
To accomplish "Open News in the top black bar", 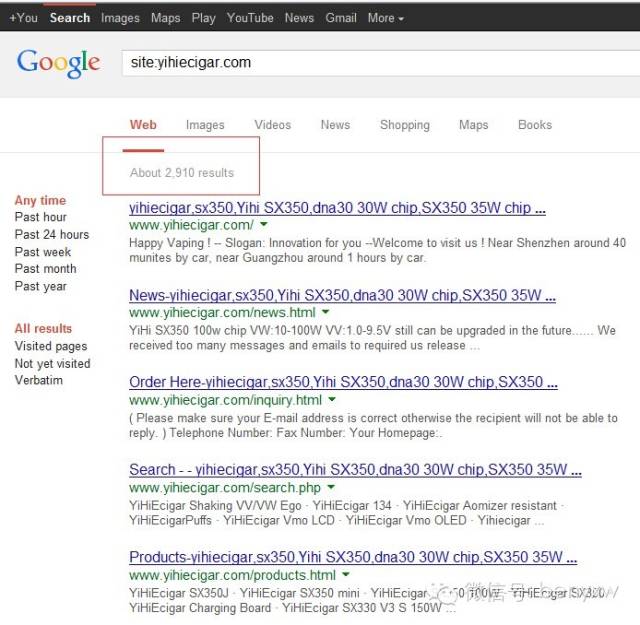I will click(x=299, y=18).
